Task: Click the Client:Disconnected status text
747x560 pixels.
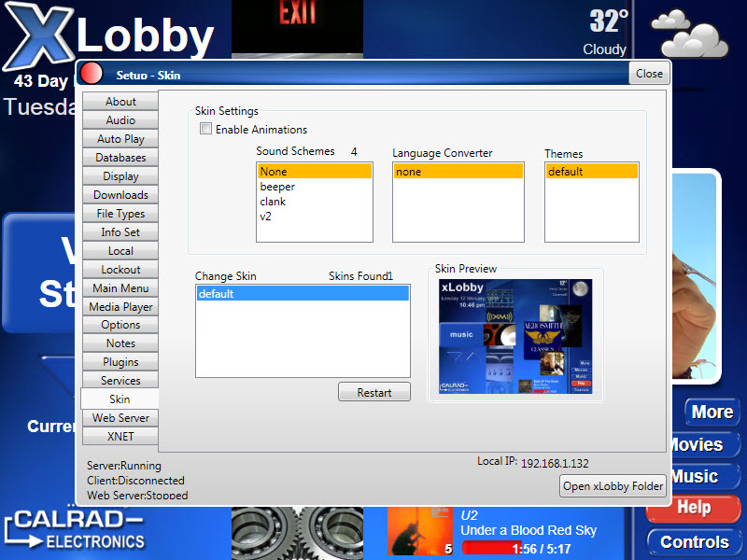Action: click(x=135, y=480)
